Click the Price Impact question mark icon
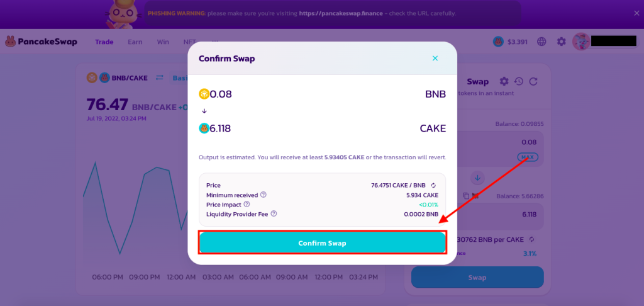 pyautogui.click(x=247, y=204)
